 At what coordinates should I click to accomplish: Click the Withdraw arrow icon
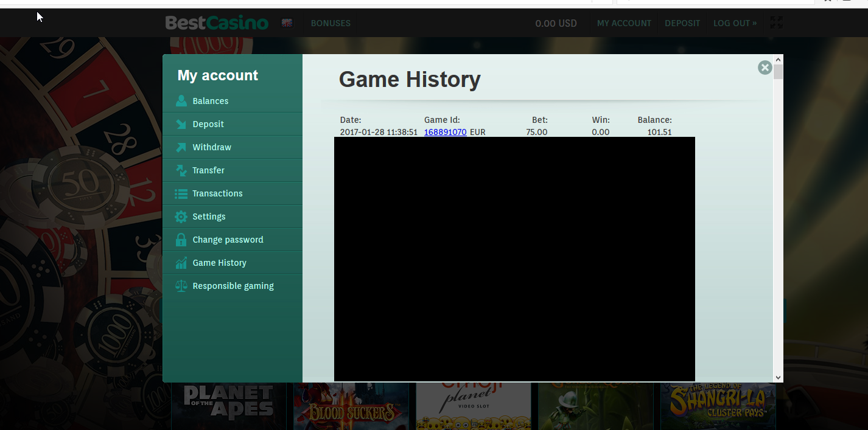(181, 147)
